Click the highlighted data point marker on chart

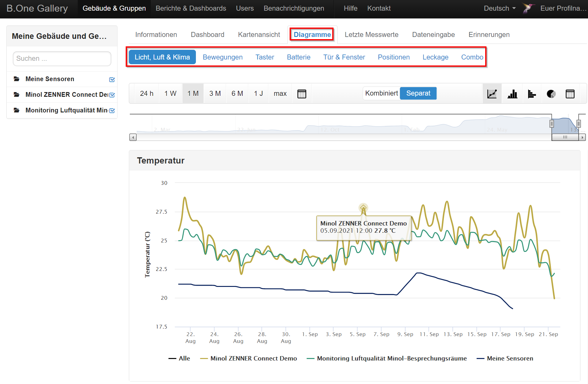point(363,207)
